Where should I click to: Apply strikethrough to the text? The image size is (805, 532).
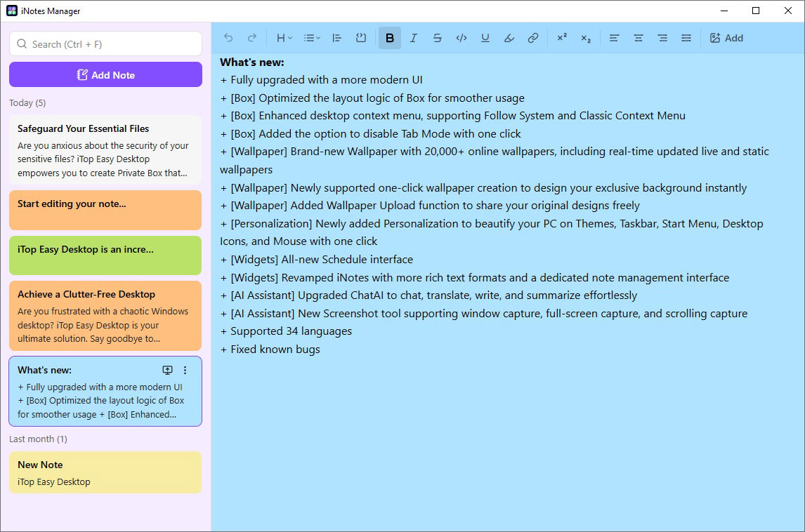tap(438, 38)
